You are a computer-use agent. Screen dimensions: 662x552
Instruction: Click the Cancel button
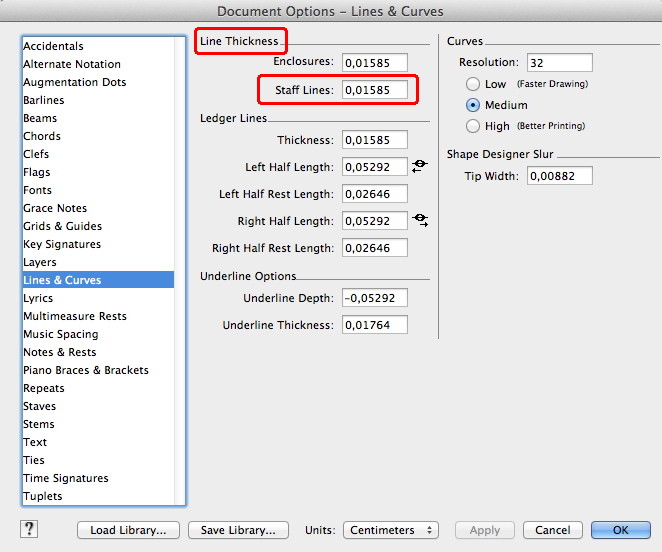click(x=552, y=530)
